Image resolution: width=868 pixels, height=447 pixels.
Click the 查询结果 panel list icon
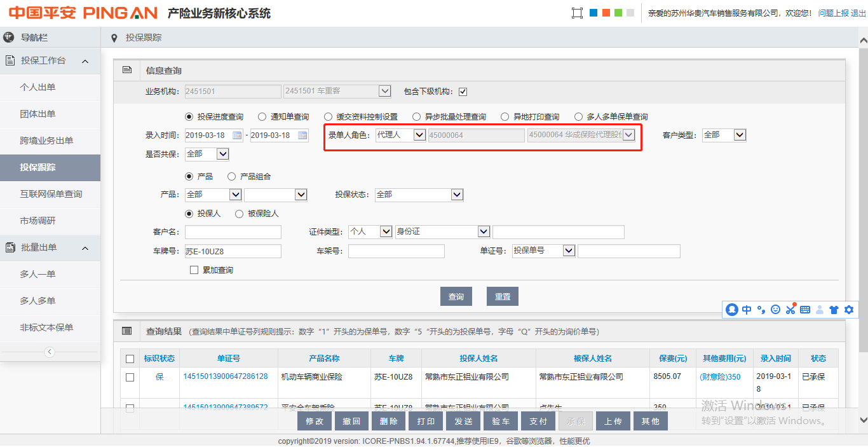(126, 331)
